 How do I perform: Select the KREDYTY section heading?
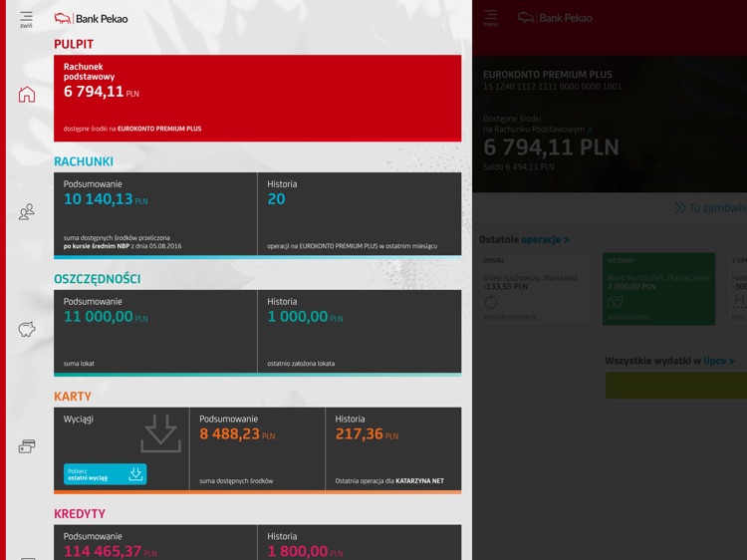pos(80,514)
